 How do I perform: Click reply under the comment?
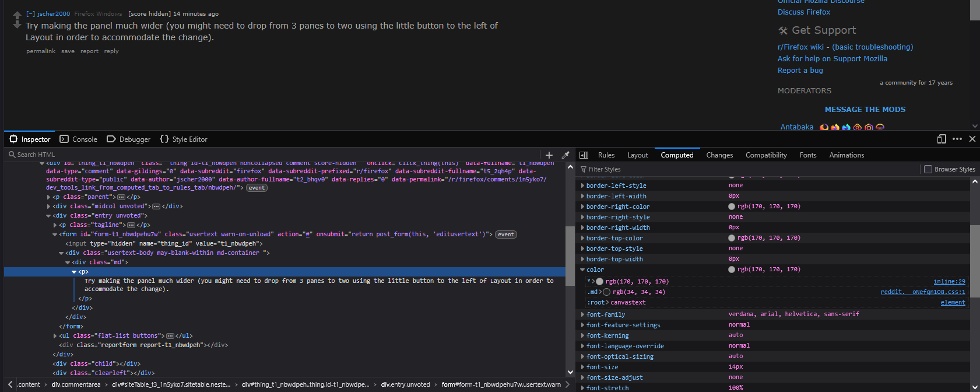[111, 51]
